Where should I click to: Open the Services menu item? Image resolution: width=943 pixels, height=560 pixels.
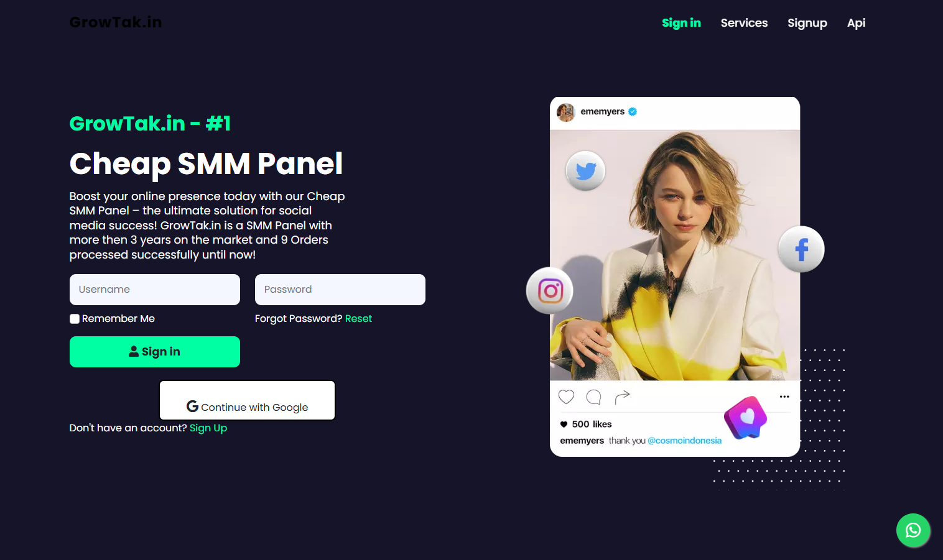tap(744, 23)
